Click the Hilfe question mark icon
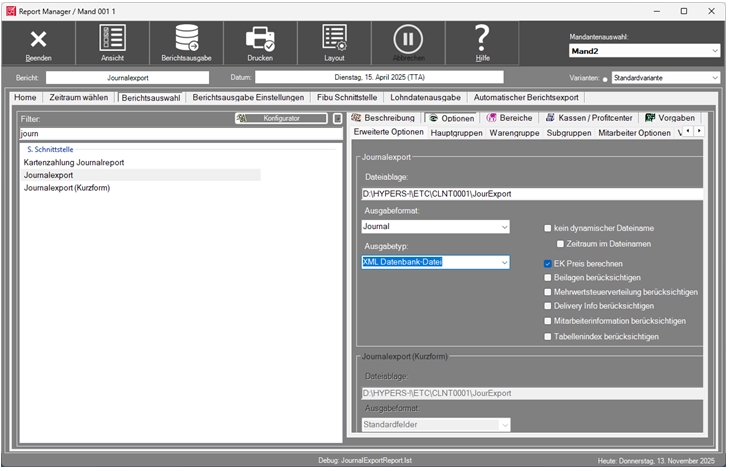The height and width of the screenshot is (471, 730). pos(482,42)
